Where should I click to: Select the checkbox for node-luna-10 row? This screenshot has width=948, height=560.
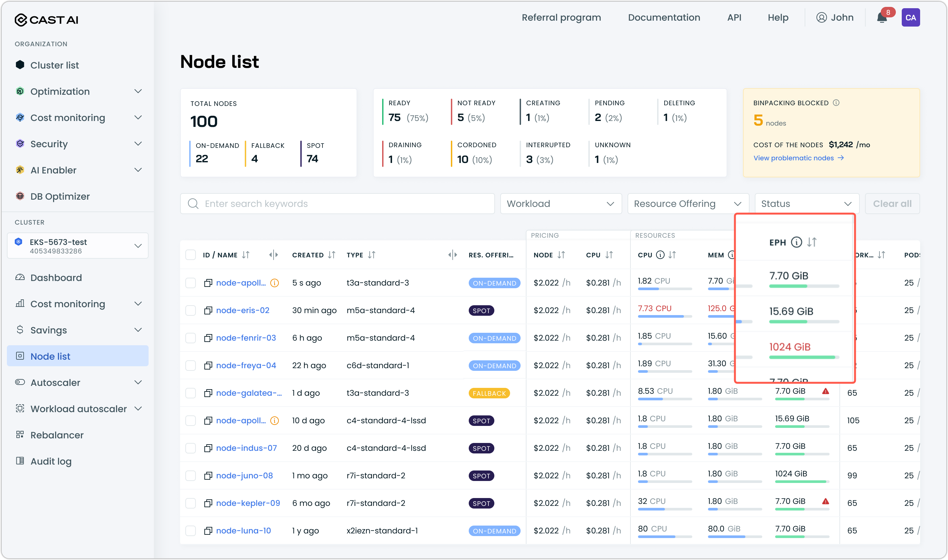click(191, 531)
